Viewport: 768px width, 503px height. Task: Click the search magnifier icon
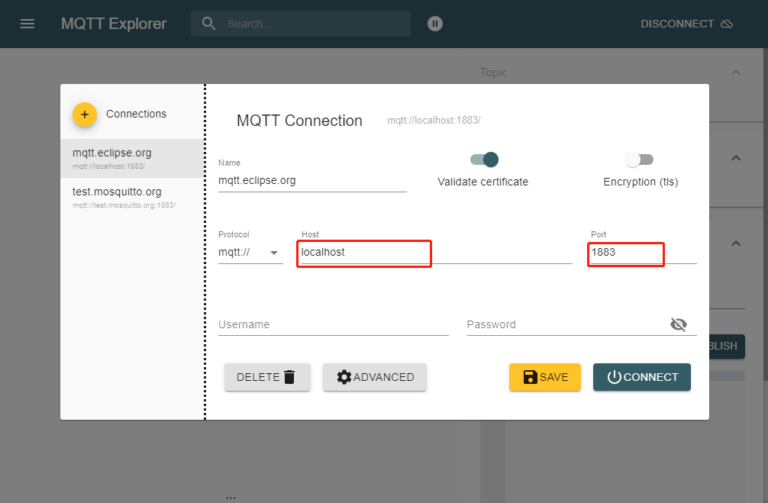click(209, 24)
